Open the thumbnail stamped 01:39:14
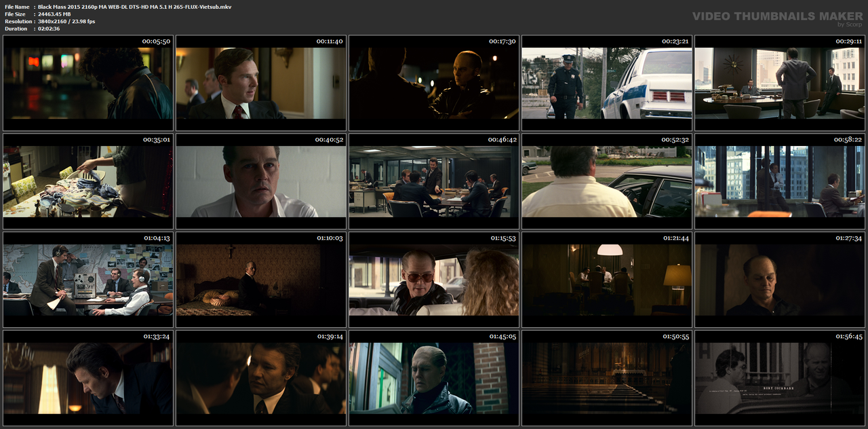 tap(261, 378)
